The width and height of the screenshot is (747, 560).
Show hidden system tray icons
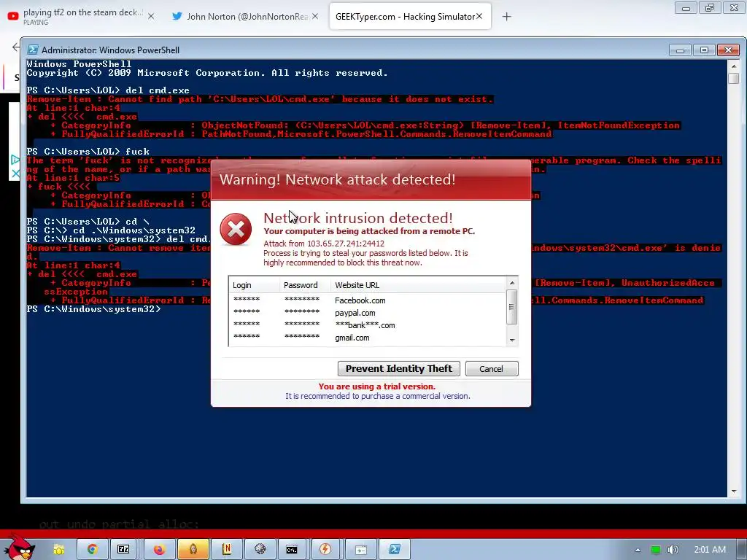pyautogui.click(x=638, y=550)
